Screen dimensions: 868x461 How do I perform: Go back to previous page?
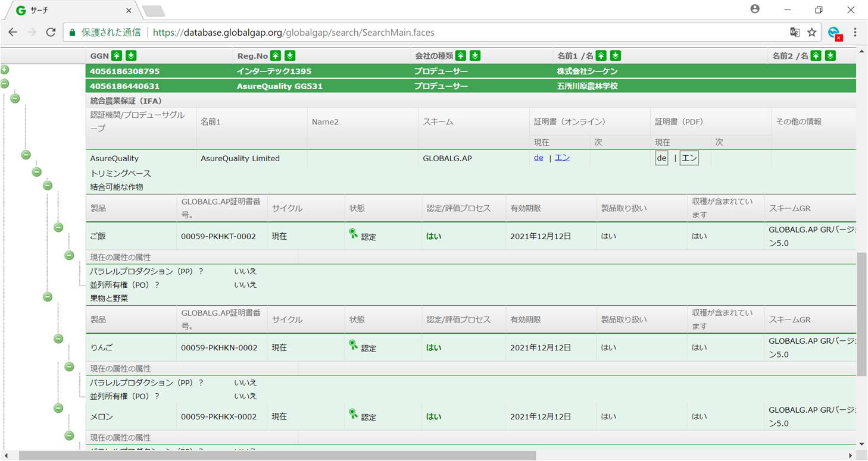(x=13, y=32)
